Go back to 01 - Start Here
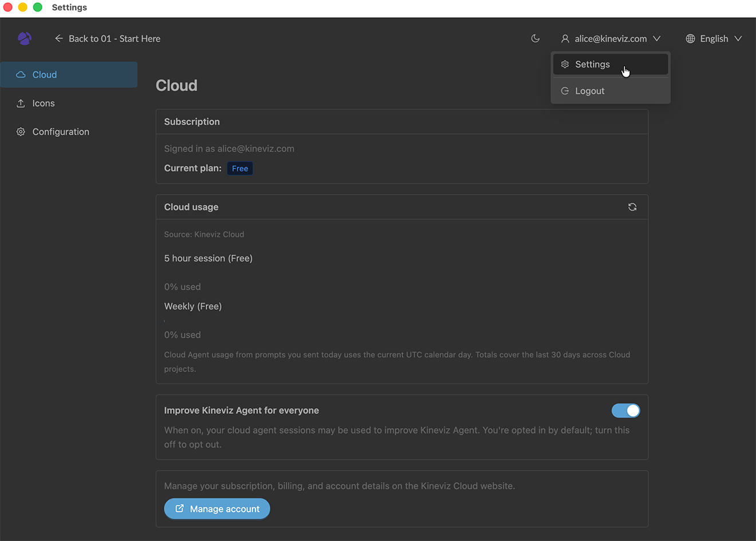Image resolution: width=756 pixels, height=541 pixels. click(108, 38)
